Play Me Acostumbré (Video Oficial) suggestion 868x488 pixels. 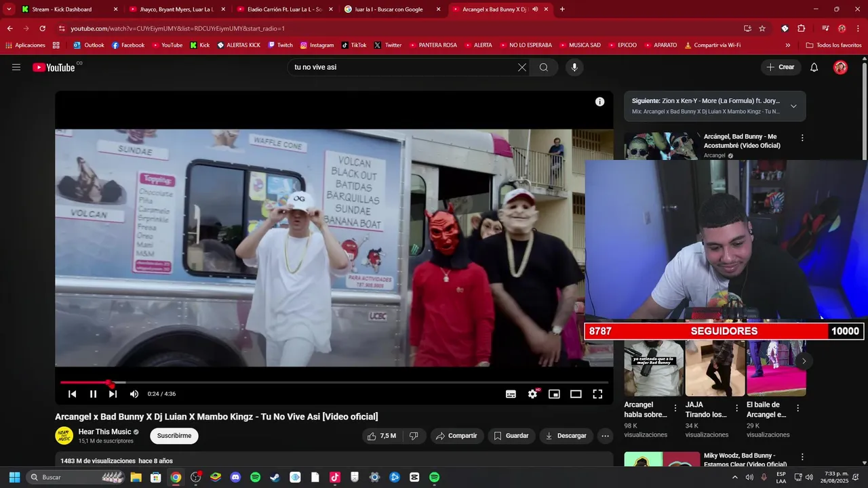tap(742, 141)
